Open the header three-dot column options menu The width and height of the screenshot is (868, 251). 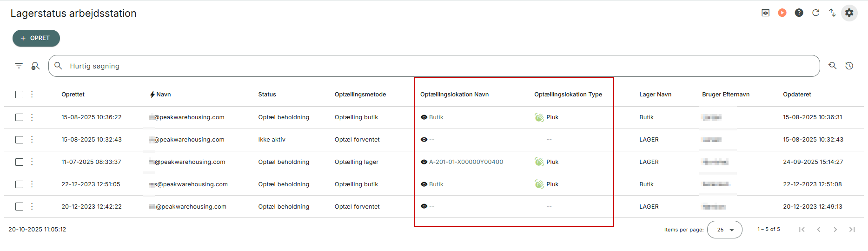(x=32, y=95)
